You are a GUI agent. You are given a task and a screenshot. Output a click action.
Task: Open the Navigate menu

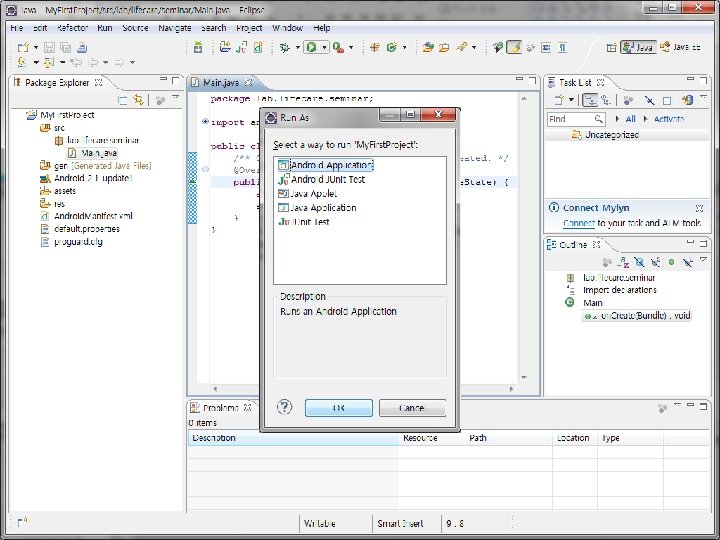(x=174, y=28)
